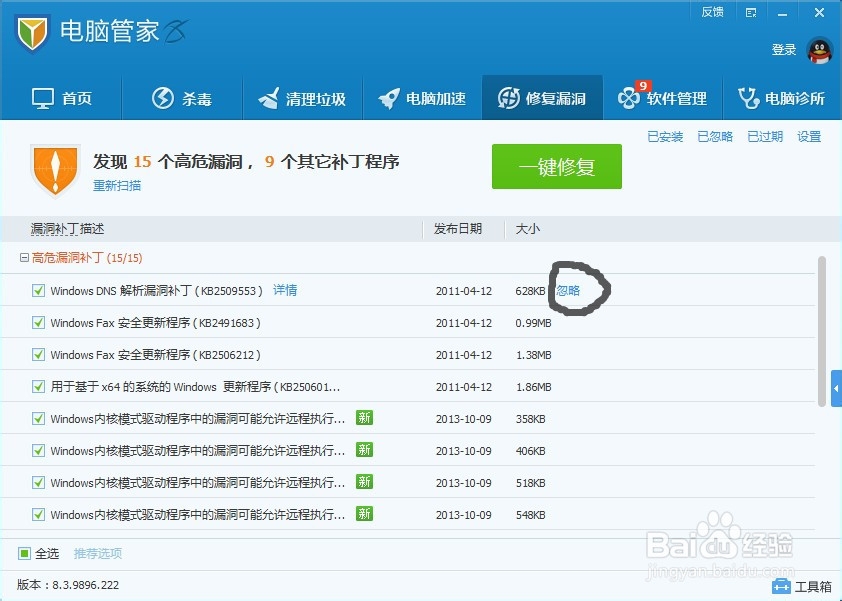View the 已过期 expired patches

pos(765,137)
